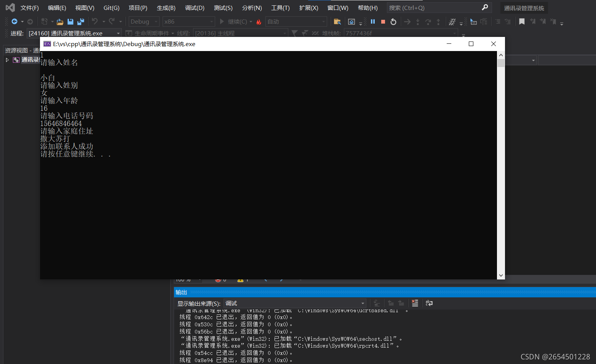Open the undo history dropdown arrow
This screenshot has width=596, height=364.
pos(104,22)
